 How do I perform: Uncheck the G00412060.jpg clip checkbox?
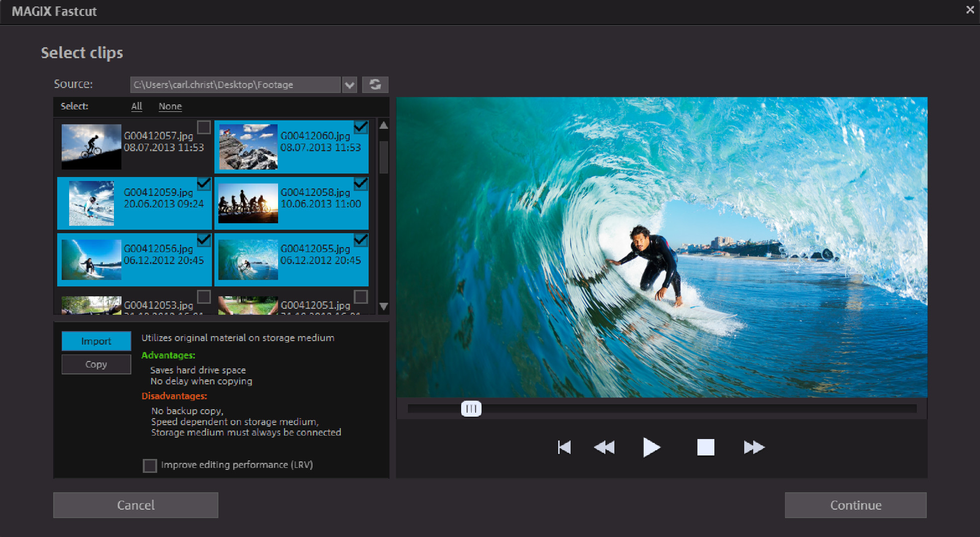[x=361, y=128]
